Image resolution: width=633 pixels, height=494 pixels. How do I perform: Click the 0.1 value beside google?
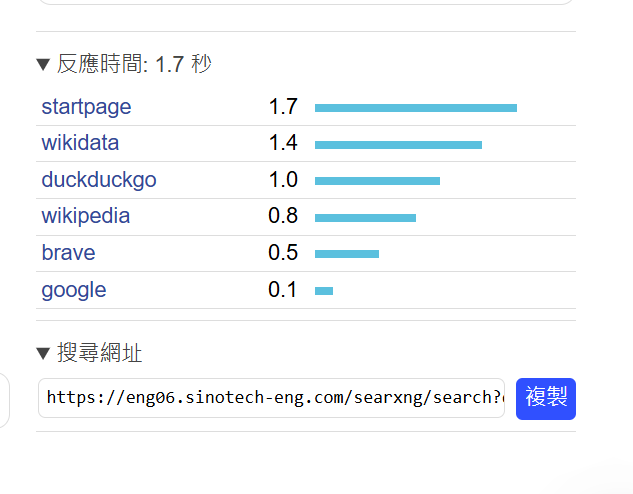tap(283, 290)
